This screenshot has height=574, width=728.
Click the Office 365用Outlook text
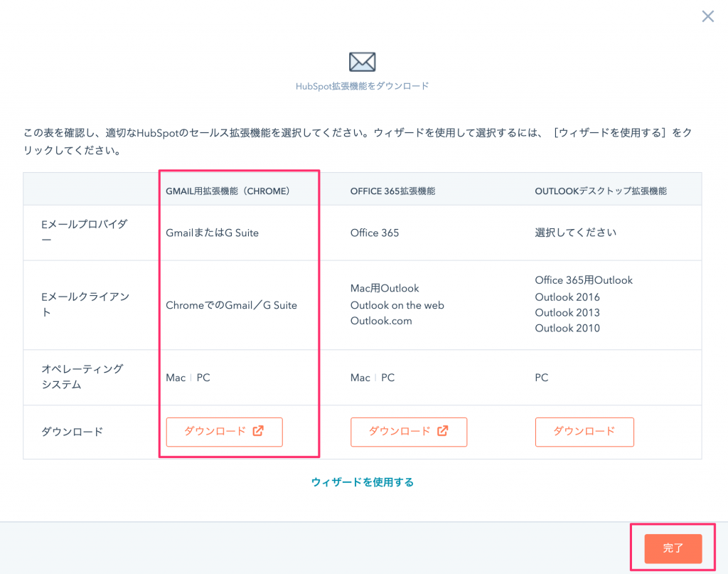[584, 280]
